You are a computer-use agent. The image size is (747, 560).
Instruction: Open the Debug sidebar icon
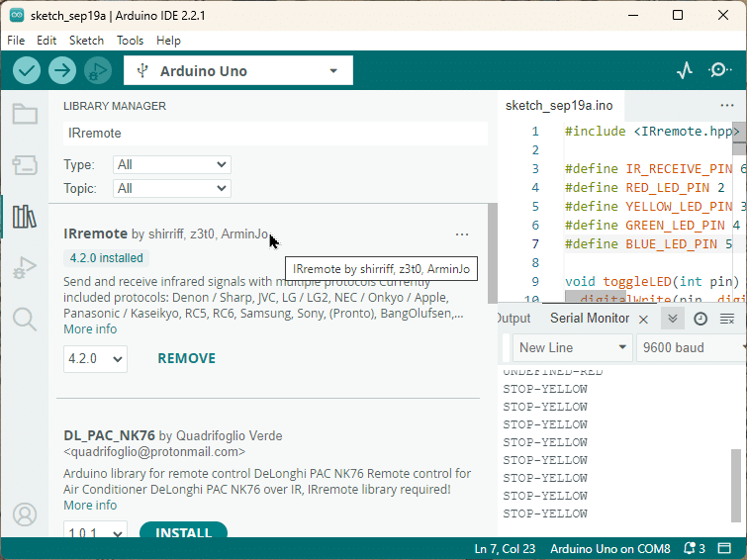[x=25, y=268]
